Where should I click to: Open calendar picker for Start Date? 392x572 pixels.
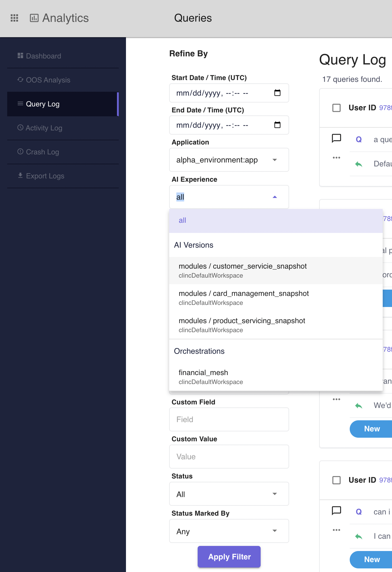[x=277, y=93]
